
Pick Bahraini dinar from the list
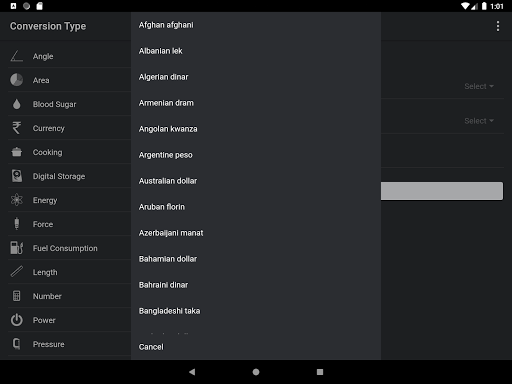(256, 285)
